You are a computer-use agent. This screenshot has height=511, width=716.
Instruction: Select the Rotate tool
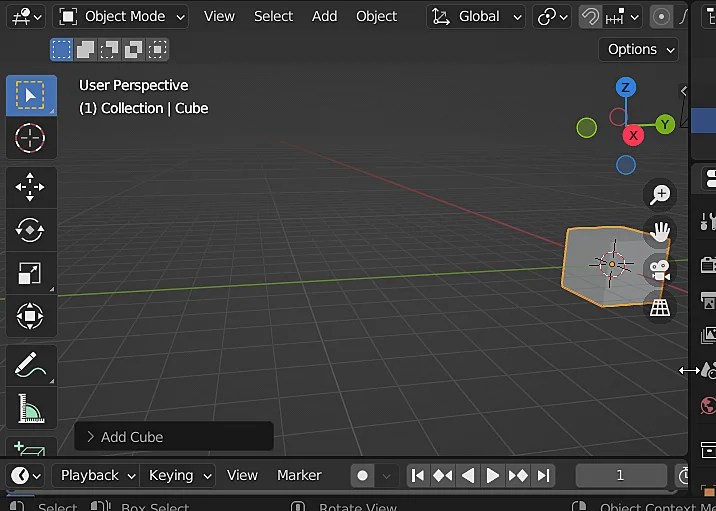click(31, 230)
